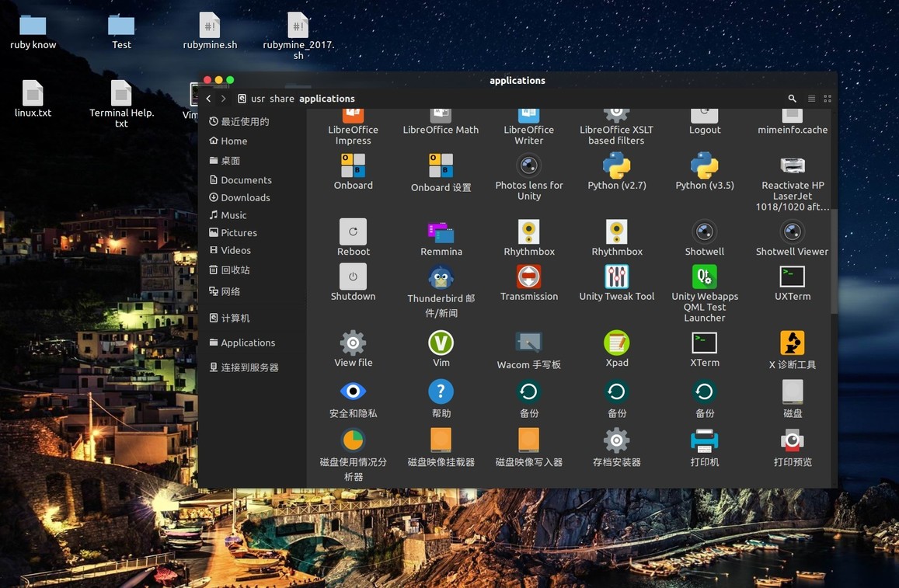Open Downloads in sidebar

(x=239, y=198)
